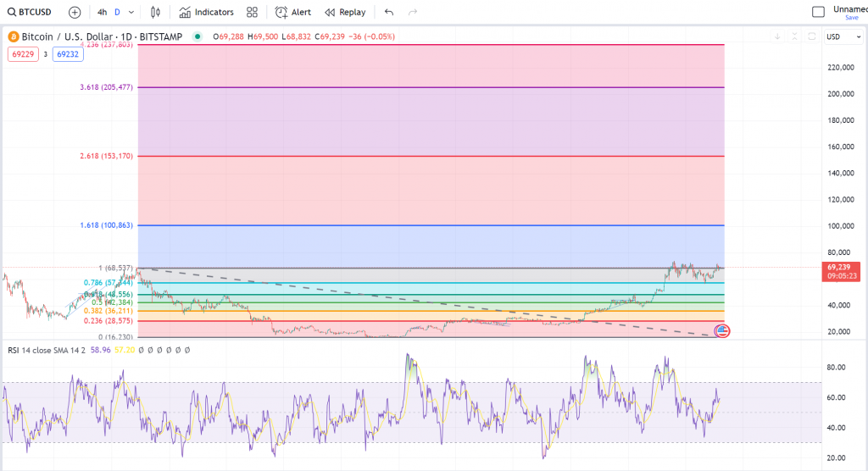
Task: Toggle the green market status dot
Action: 198,36
